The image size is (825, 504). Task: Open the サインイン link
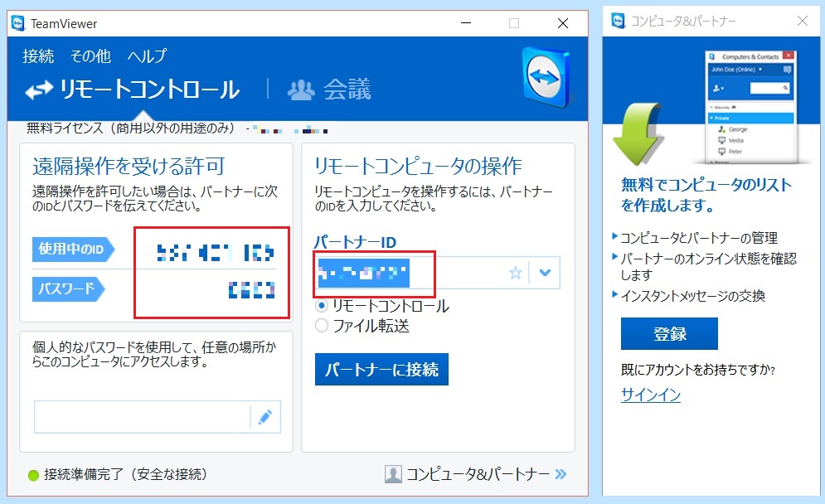pos(651,395)
